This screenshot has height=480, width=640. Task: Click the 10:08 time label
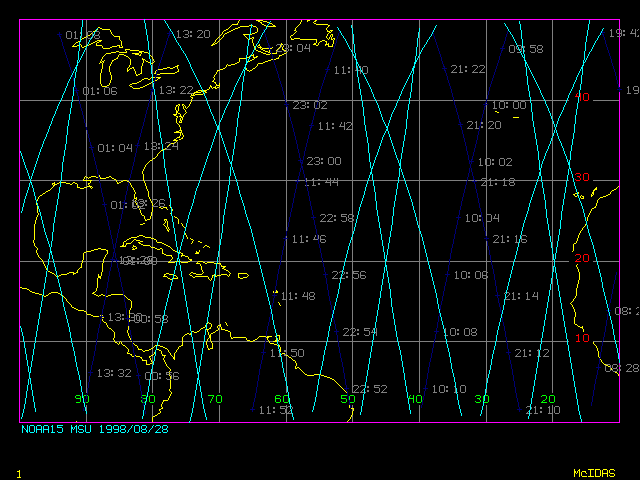(x=460, y=332)
